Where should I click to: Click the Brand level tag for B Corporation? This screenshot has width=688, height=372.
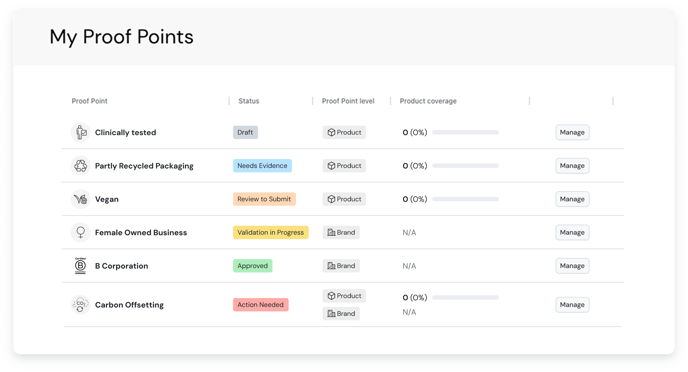341,266
